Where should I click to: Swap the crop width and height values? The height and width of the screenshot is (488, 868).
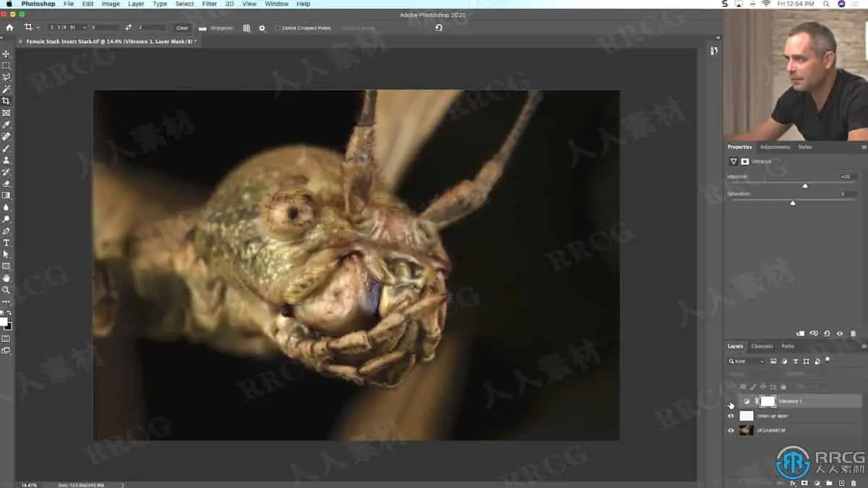coord(128,27)
